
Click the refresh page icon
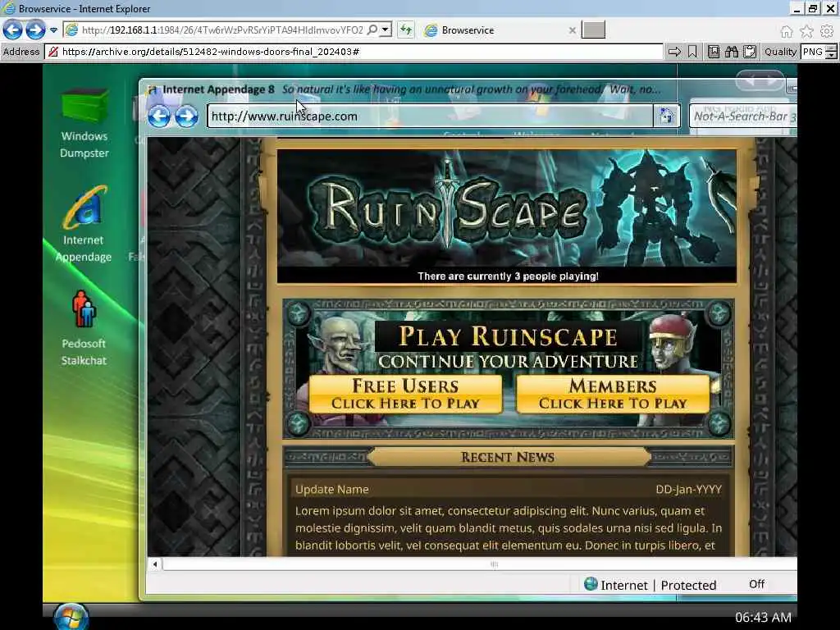tap(405, 30)
